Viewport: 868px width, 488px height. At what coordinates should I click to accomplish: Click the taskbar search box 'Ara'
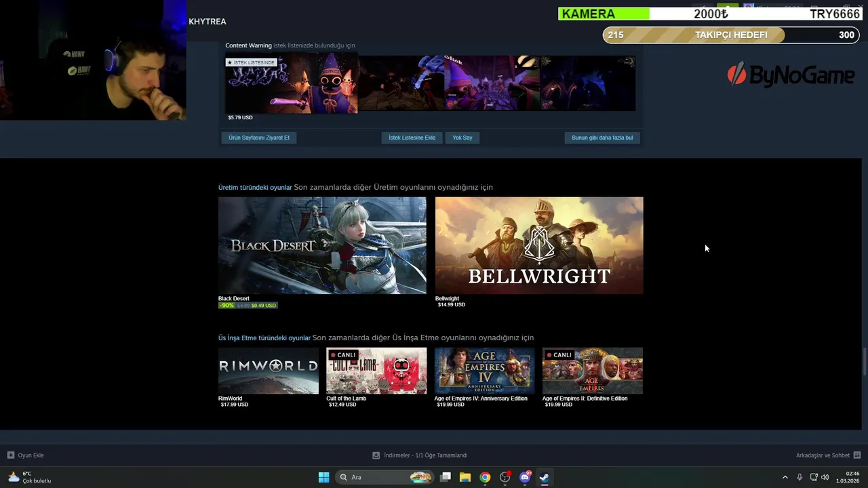(385, 477)
